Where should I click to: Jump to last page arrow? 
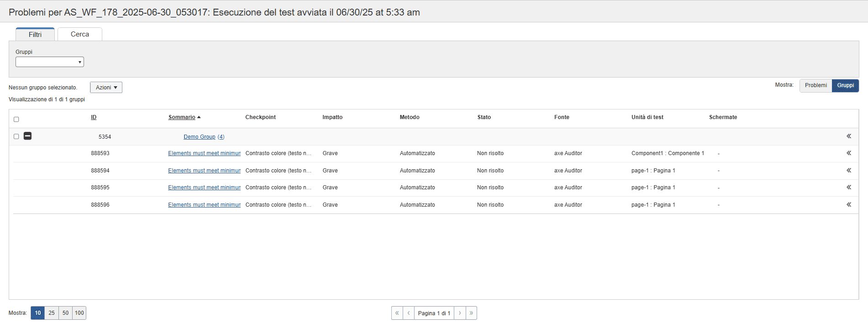click(x=471, y=313)
